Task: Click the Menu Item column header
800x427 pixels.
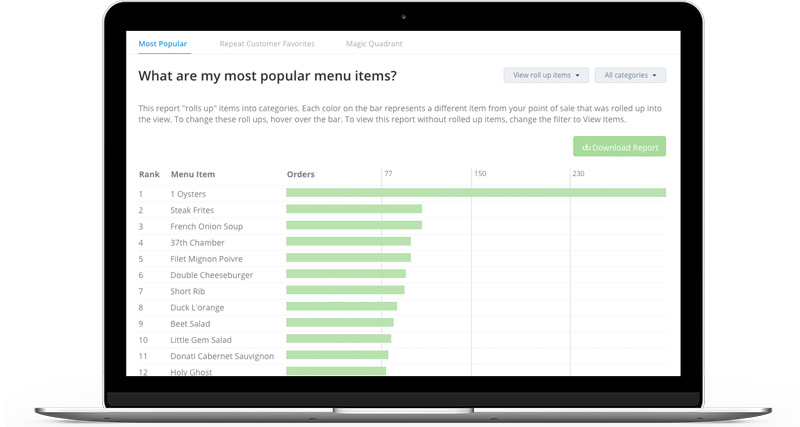Action: (x=193, y=174)
